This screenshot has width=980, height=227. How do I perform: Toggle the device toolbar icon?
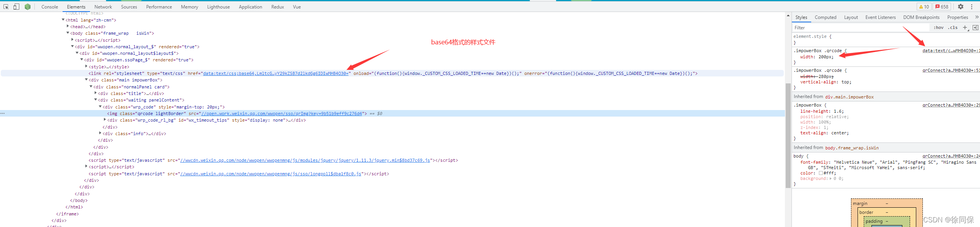tap(16, 7)
